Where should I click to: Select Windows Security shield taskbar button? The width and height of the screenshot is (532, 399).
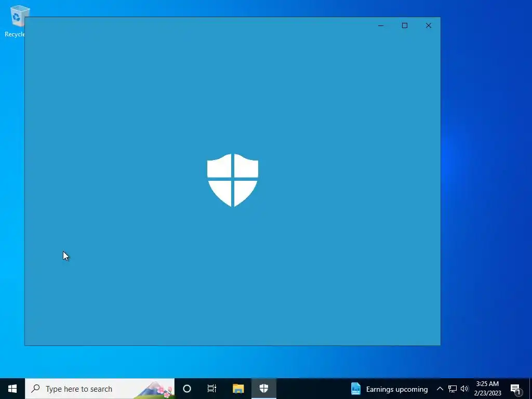click(263, 389)
